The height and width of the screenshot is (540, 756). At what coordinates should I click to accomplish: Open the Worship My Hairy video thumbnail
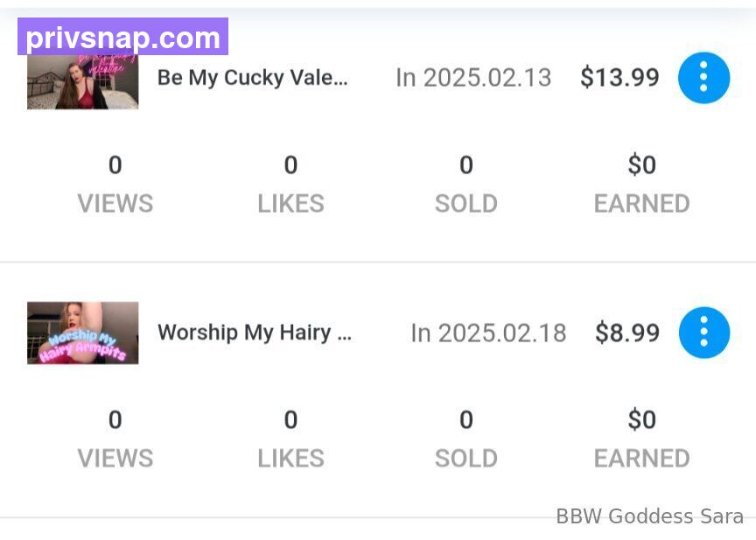(x=83, y=333)
